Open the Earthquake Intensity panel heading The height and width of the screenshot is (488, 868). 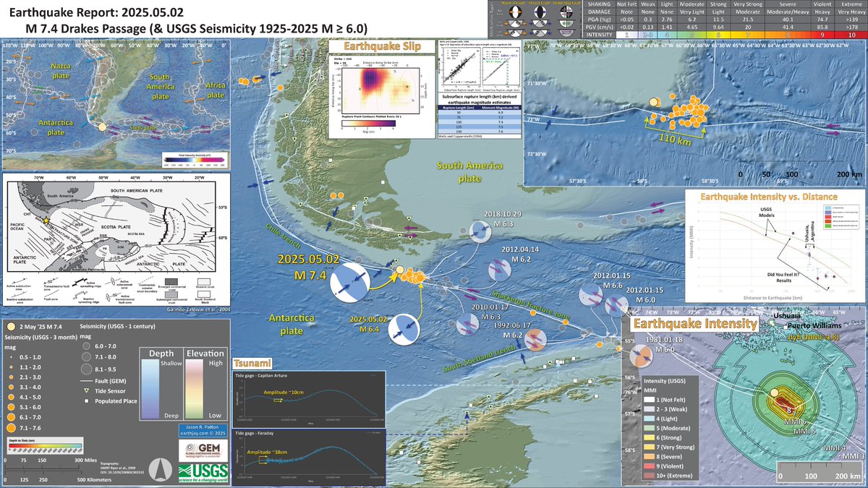pos(696,324)
